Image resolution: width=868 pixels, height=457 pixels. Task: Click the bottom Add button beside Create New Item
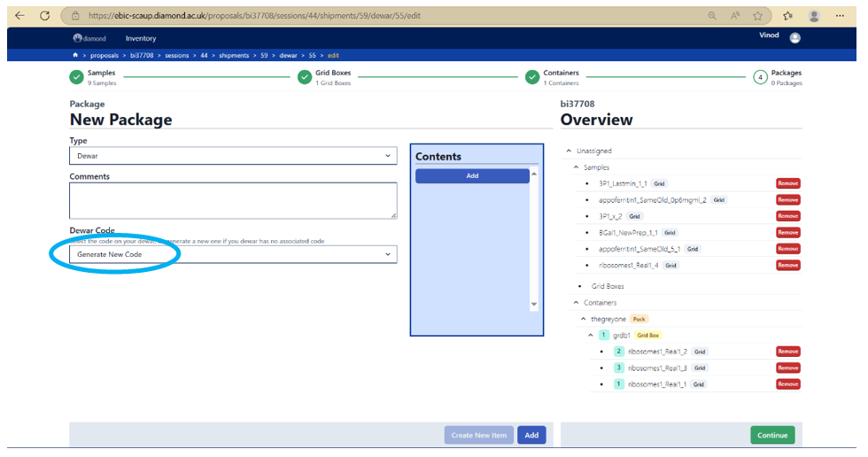click(x=531, y=436)
